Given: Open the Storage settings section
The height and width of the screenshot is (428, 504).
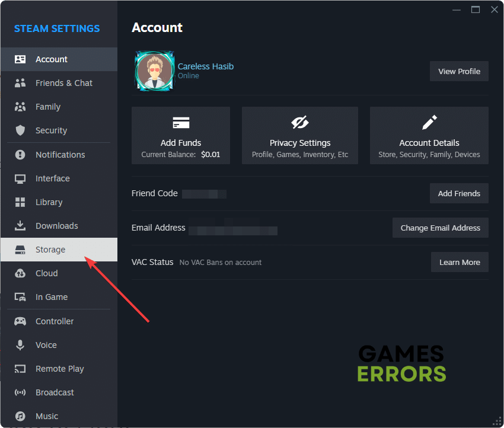Looking at the screenshot, I should (x=59, y=250).
